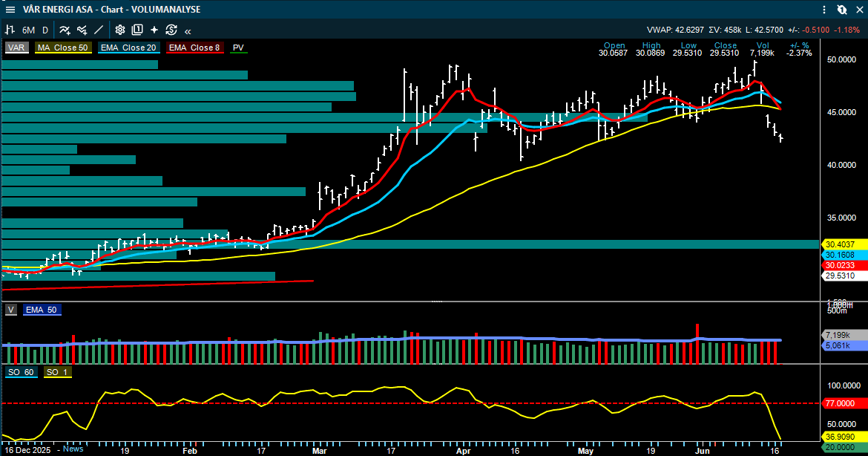
Task: Enable the crosshair cursor tool
Action: [x=154, y=30]
